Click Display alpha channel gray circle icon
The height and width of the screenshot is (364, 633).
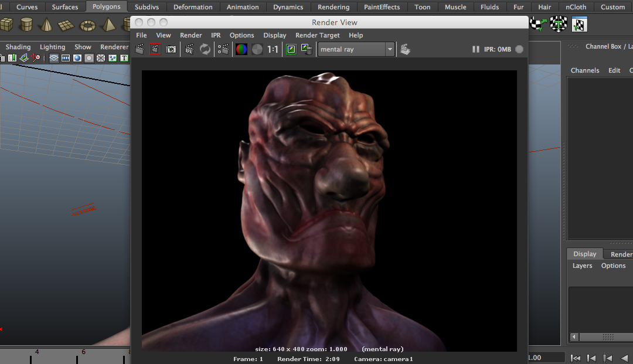coord(257,49)
